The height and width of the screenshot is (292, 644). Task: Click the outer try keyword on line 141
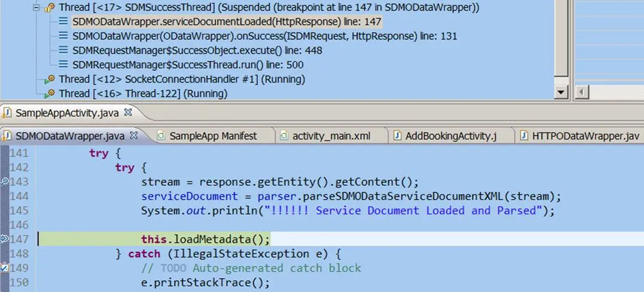(99, 153)
